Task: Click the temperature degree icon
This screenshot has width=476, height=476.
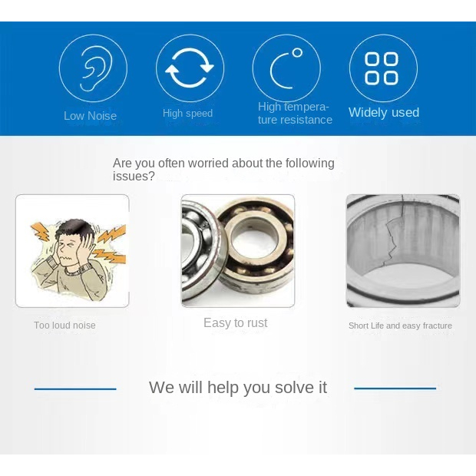Action: tap(286, 68)
